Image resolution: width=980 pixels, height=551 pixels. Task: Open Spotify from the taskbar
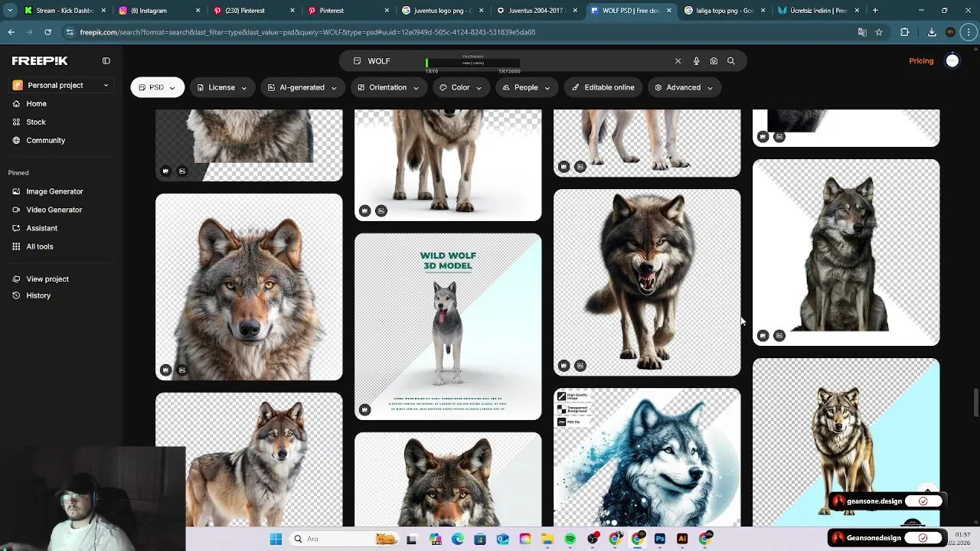coord(570,539)
